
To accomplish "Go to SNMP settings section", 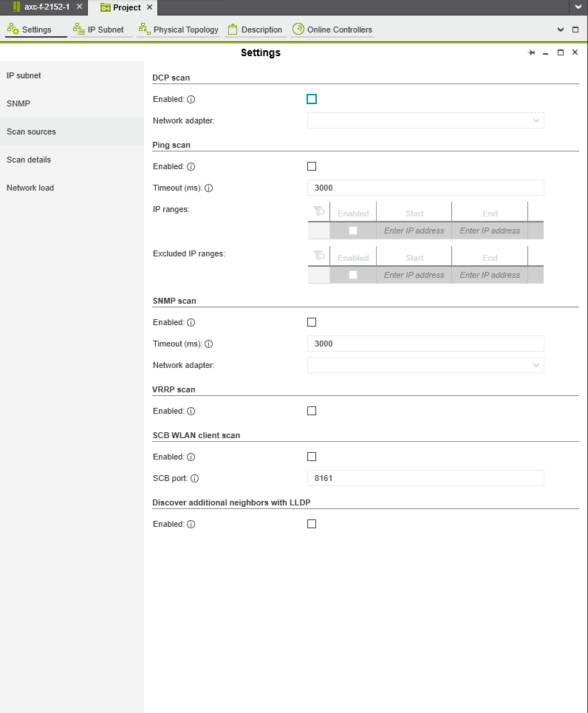I will tap(18, 103).
